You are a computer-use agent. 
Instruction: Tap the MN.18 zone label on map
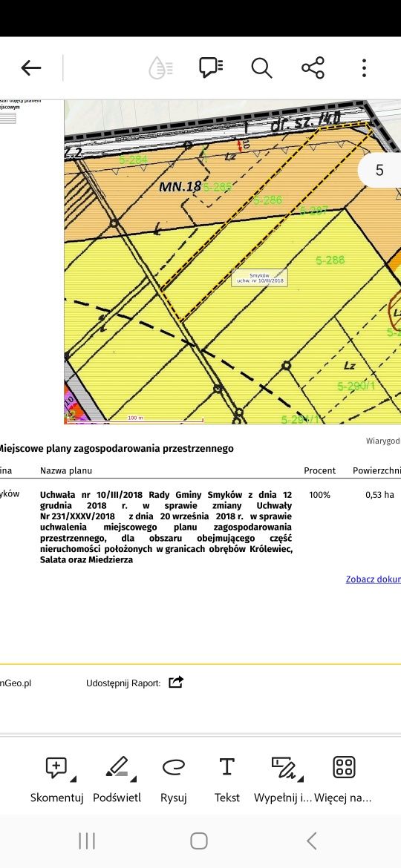coord(180,186)
